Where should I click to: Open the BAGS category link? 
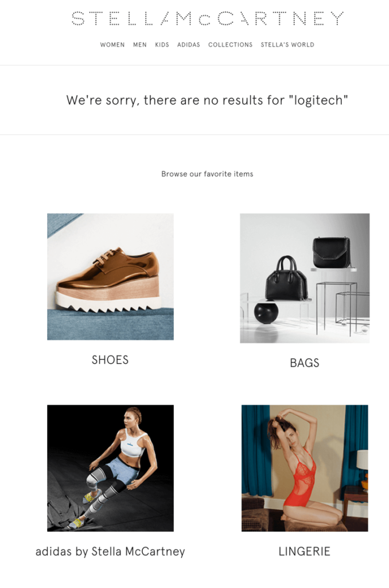[x=305, y=363]
